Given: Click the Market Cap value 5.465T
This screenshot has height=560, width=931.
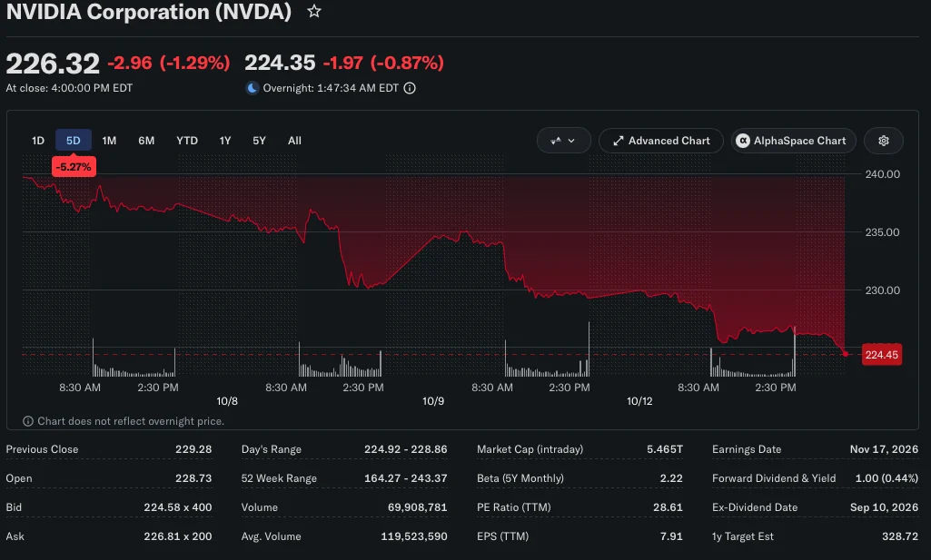Looking at the screenshot, I should pyautogui.click(x=665, y=449).
